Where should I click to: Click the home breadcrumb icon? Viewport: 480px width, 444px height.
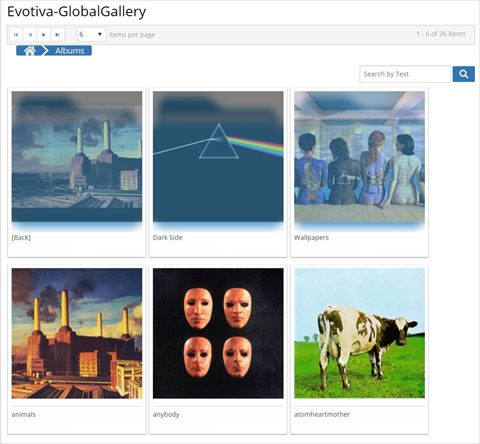pos(29,51)
